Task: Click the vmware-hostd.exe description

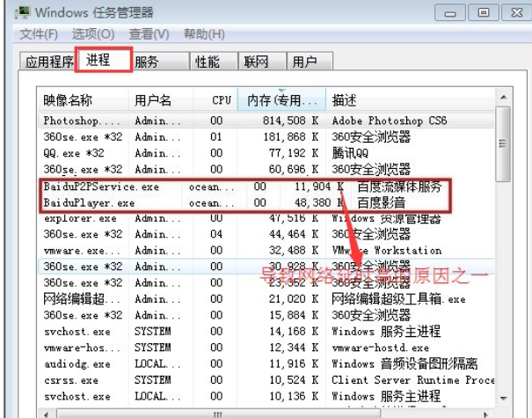Action: [381, 348]
